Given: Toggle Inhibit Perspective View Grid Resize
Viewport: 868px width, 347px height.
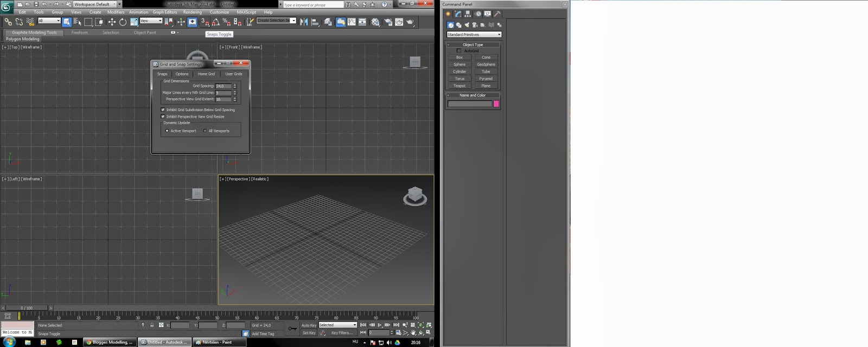Looking at the screenshot, I should tap(163, 117).
